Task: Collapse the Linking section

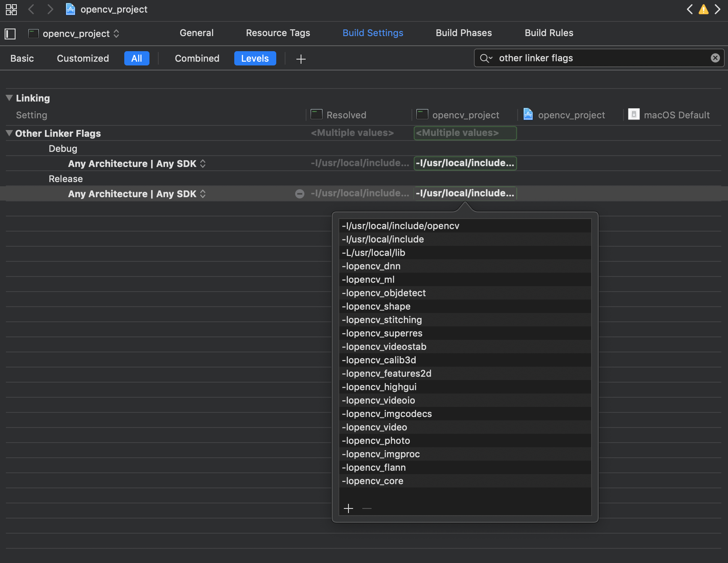Action: coord(9,98)
